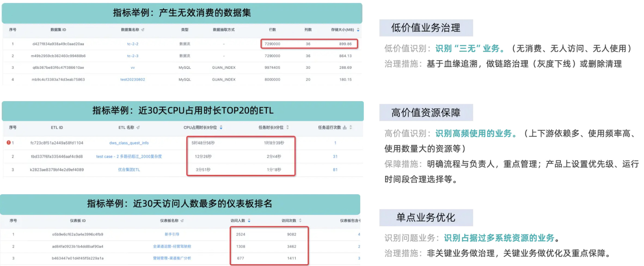Image resolution: width=644 pixels, height=266 pixels.
Task: Click the filter icon beside 数据集名称
Action: coord(143,30)
